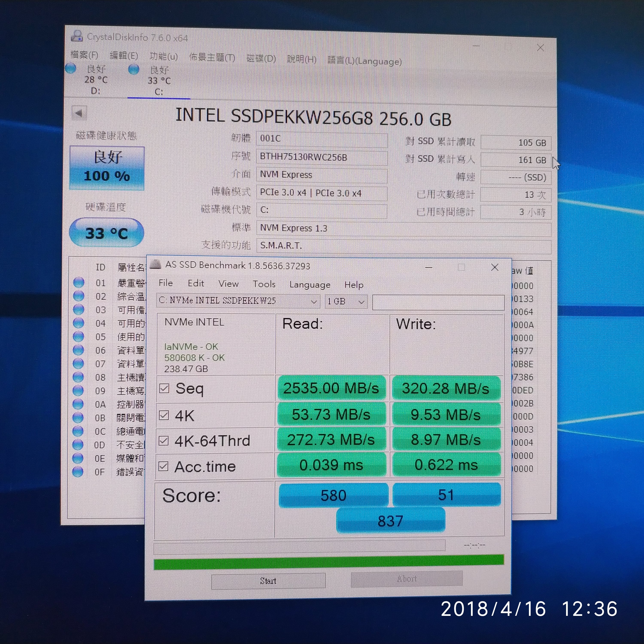Screen dimensions: 644x644
Task: Click the Acc.time write result 0.622 ms
Action: click(446, 465)
